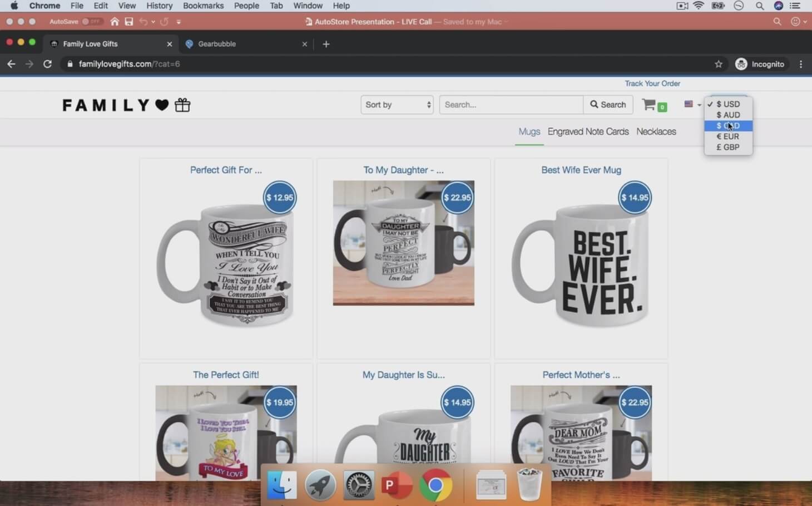Open the Engraved Note Cards category
The height and width of the screenshot is (506, 812).
(588, 132)
